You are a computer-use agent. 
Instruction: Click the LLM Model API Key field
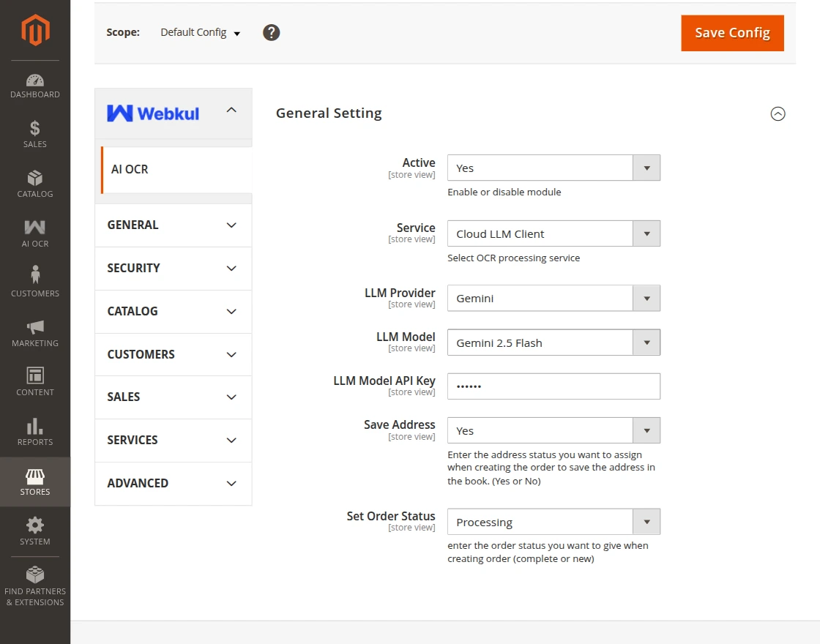553,386
